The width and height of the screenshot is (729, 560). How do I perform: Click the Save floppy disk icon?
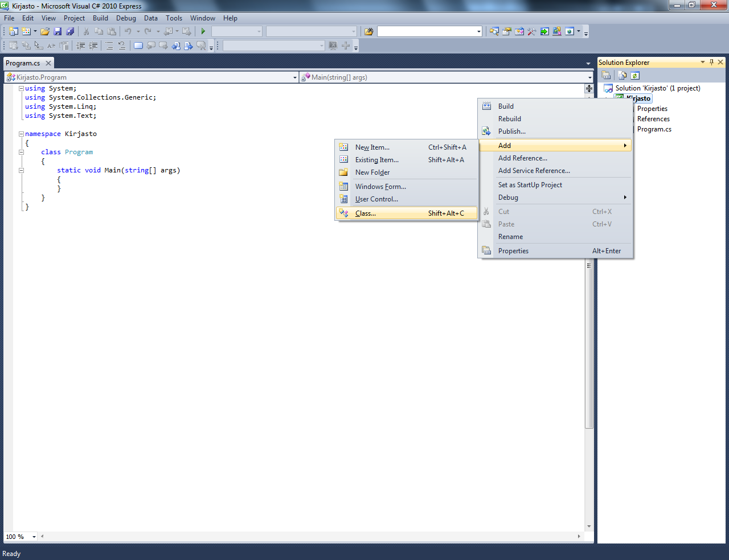pyautogui.click(x=58, y=31)
